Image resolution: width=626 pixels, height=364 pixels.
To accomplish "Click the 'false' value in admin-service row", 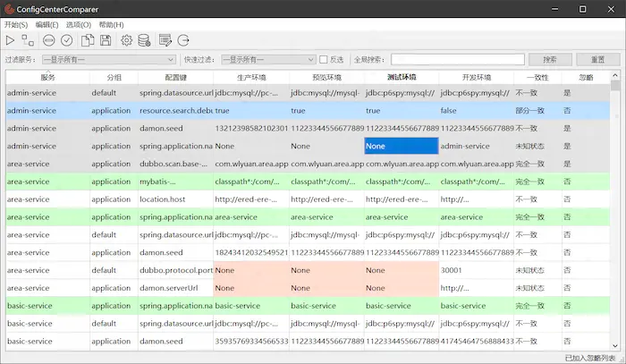I will tap(477, 111).
